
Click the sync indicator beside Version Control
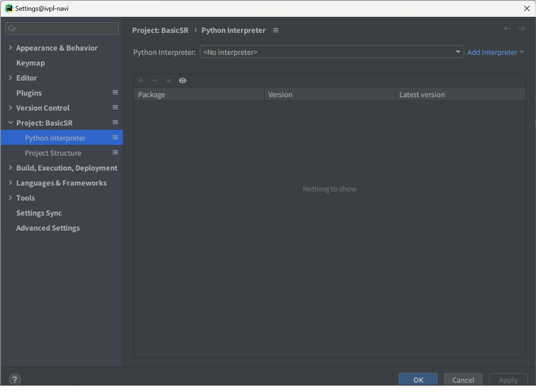tap(115, 108)
